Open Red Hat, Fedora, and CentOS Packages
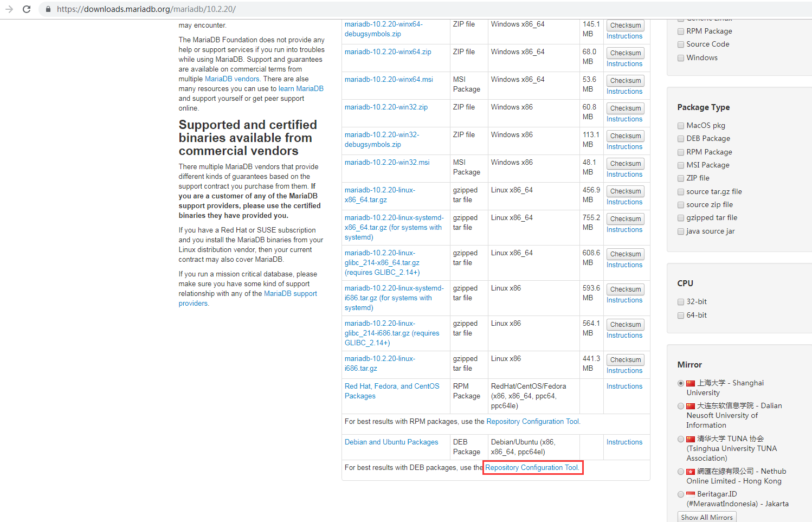Image resolution: width=812 pixels, height=522 pixels. pyautogui.click(x=392, y=391)
